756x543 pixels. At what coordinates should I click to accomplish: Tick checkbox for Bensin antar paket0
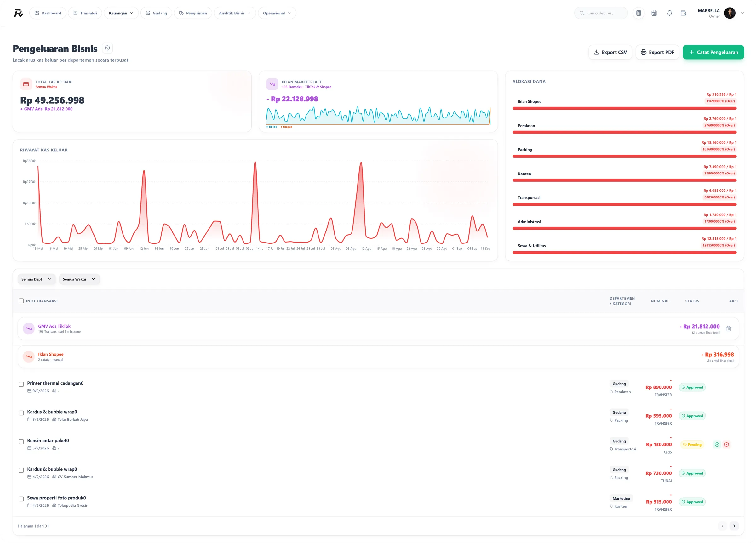click(21, 442)
